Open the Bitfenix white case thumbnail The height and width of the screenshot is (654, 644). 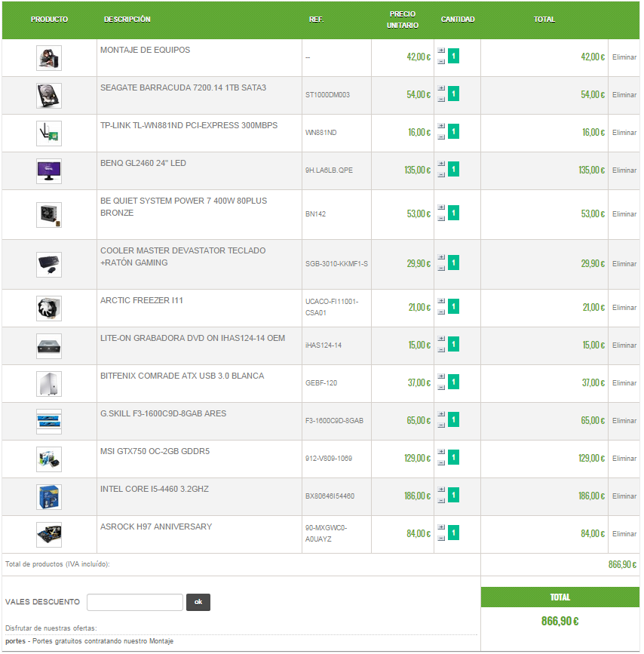49,384
